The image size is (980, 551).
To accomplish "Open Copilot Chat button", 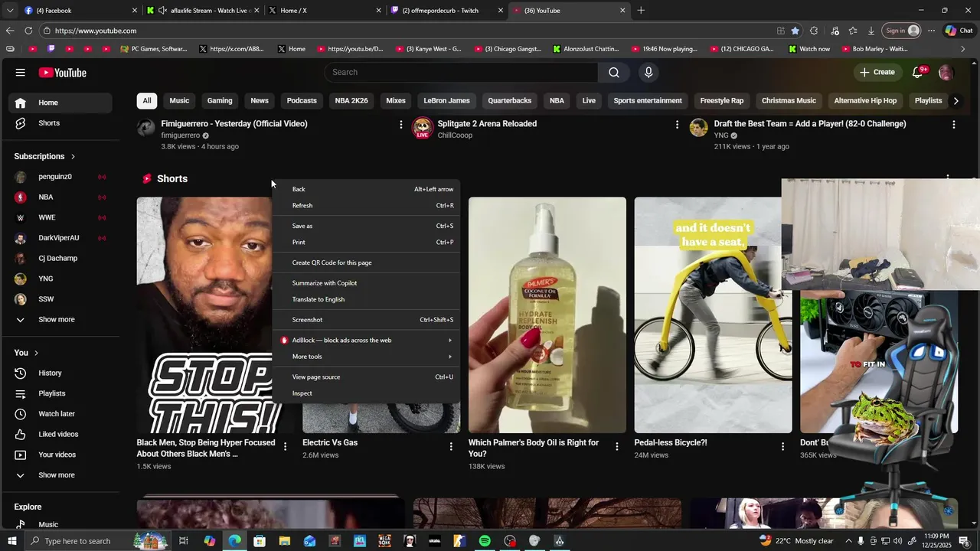I will [959, 31].
